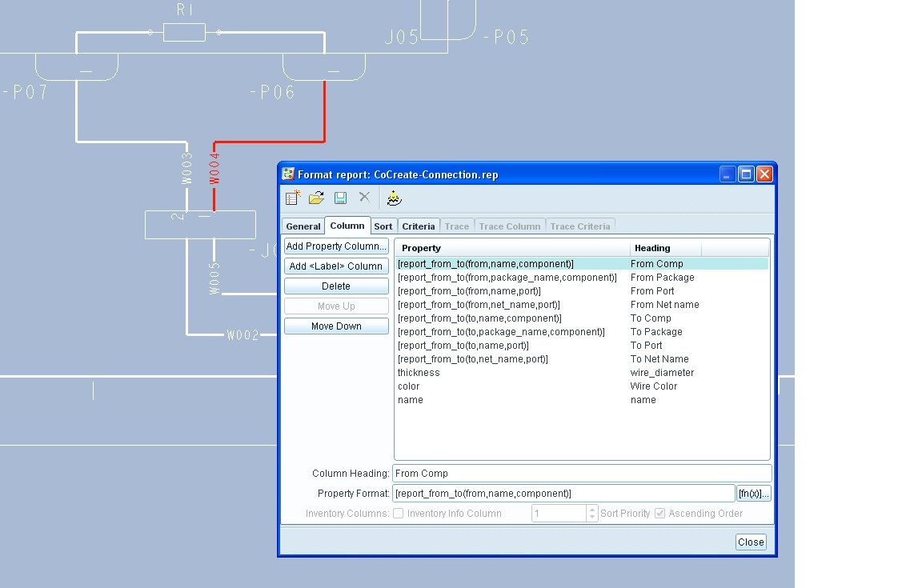The width and height of the screenshot is (922, 588).
Task: Click the Format report window title icon
Action: tap(288, 174)
